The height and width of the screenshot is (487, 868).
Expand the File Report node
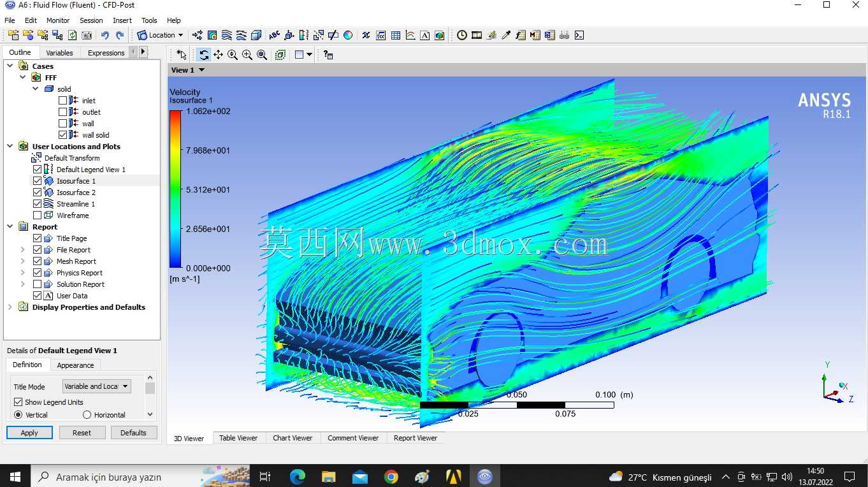pyautogui.click(x=23, y=250)
